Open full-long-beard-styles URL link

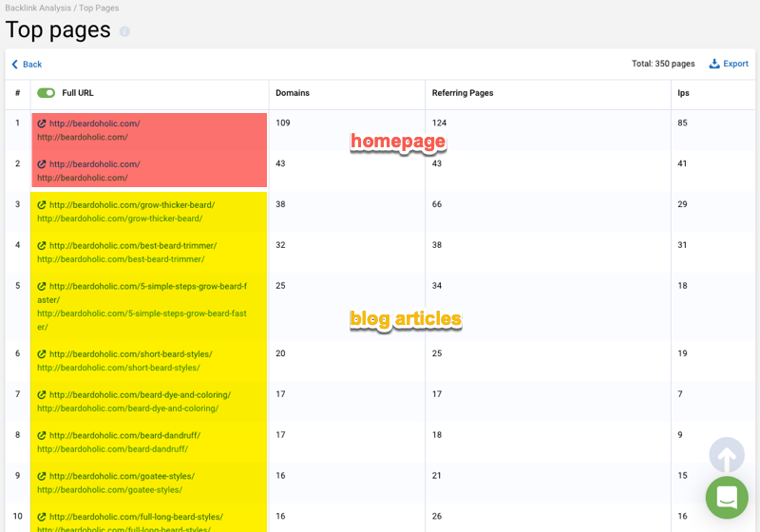136,517
